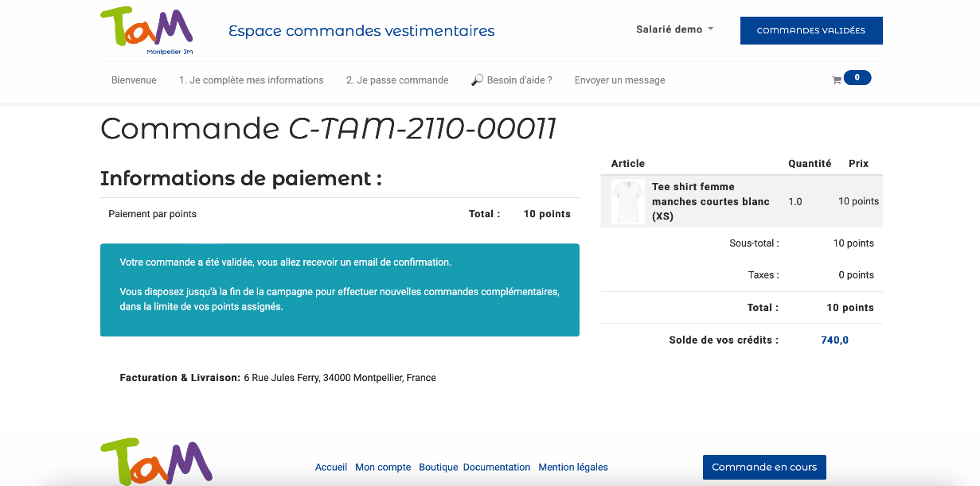
Task: Expand the Salarié demo user dropdown
Action: pyautogui.click(x=674, y=29)
